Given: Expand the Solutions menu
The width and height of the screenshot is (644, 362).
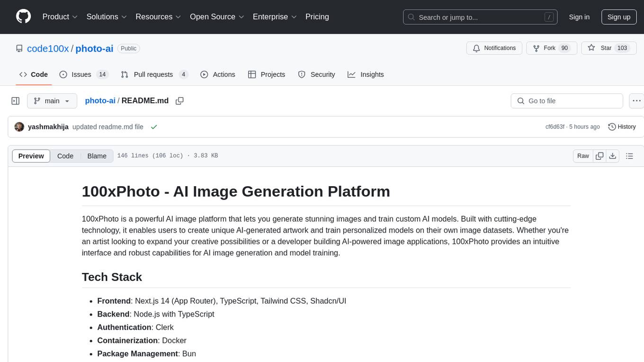Looking at the screenshot, I should pyautogui.click(x=107, y=17).
